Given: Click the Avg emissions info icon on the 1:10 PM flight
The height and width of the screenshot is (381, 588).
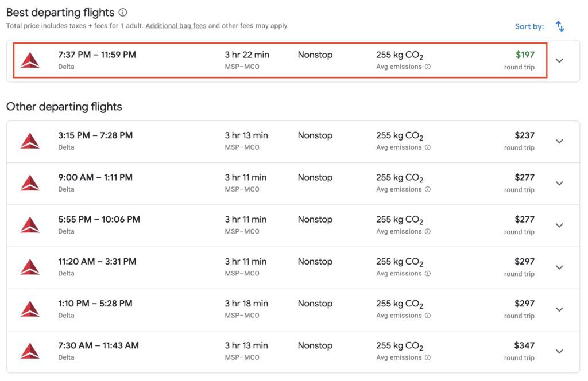Looking at the screenshot, I should [428, 316].
